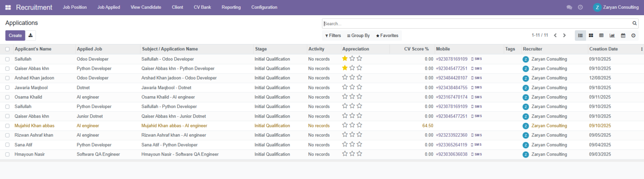The width and height of the screenshot is (644, 179).
Task: Set third appreciation star for Arshad Khan
Action: pos(359,77)
